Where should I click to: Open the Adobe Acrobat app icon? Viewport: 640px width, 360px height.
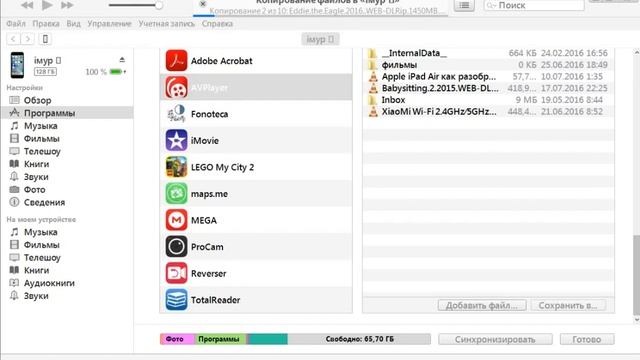tap(176, 60)
